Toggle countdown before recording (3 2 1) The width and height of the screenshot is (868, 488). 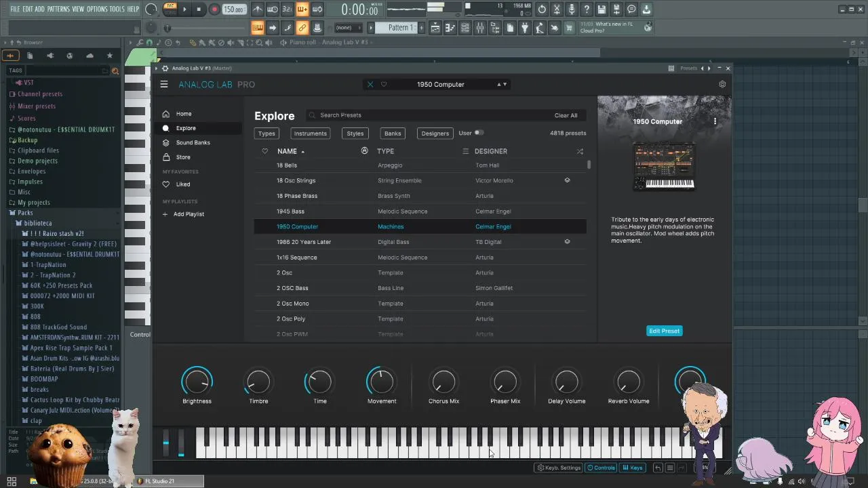288,9
